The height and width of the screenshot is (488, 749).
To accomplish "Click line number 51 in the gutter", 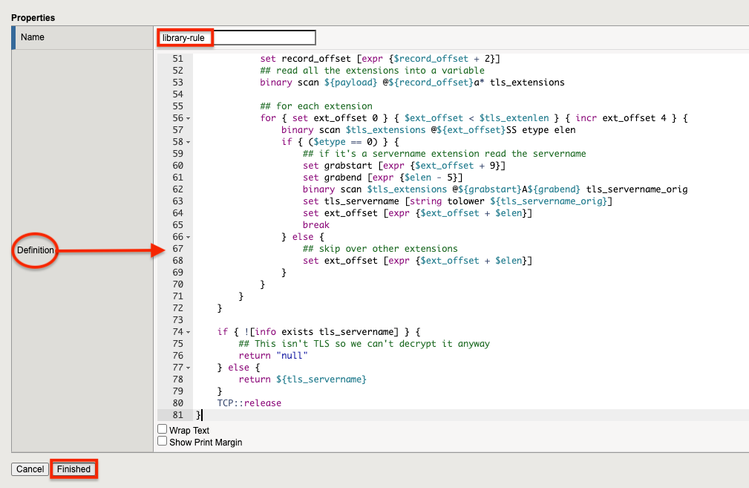I will pyautogui.click(x=177, y=59).
